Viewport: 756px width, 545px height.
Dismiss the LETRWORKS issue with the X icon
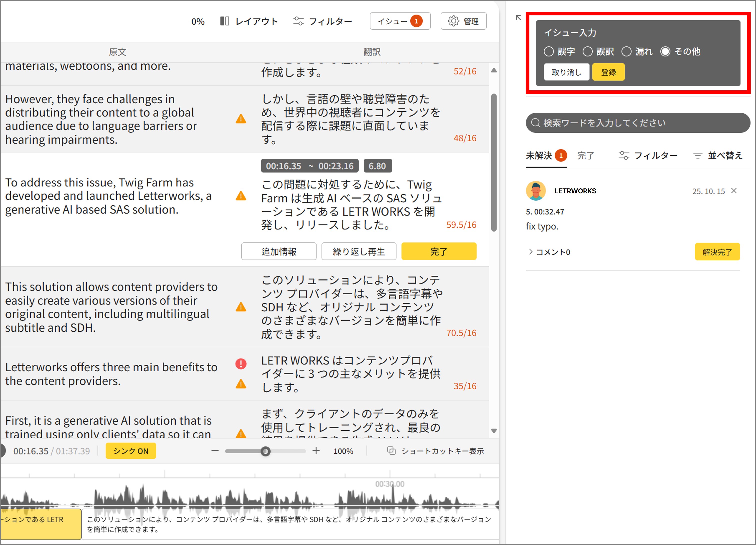(734, 191)
